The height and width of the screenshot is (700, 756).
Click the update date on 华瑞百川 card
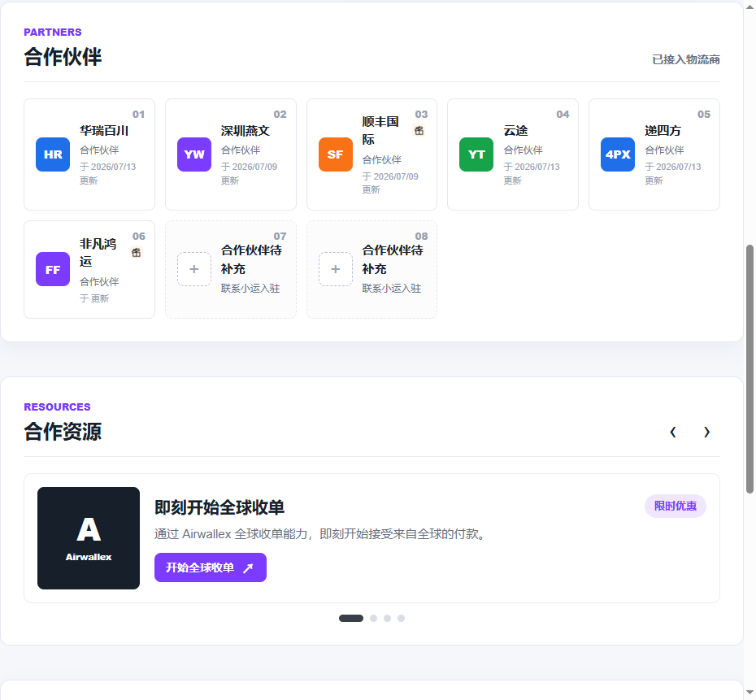point(107,173)
